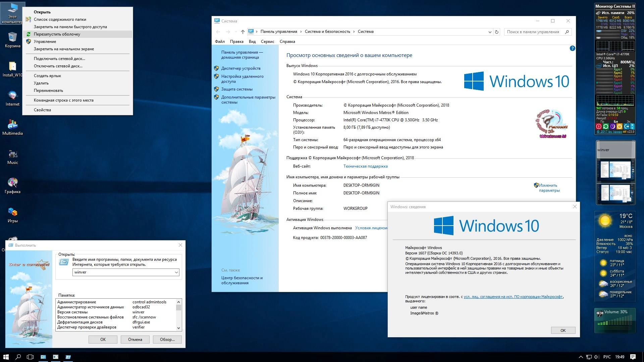Open taskbar search magnifier

tap(18, 357)
